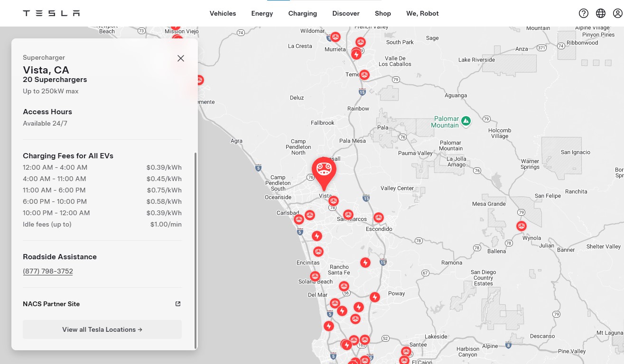Select charger pin directly above Encinitas
This screenshot has width=624, height=364.
point(318,252)
